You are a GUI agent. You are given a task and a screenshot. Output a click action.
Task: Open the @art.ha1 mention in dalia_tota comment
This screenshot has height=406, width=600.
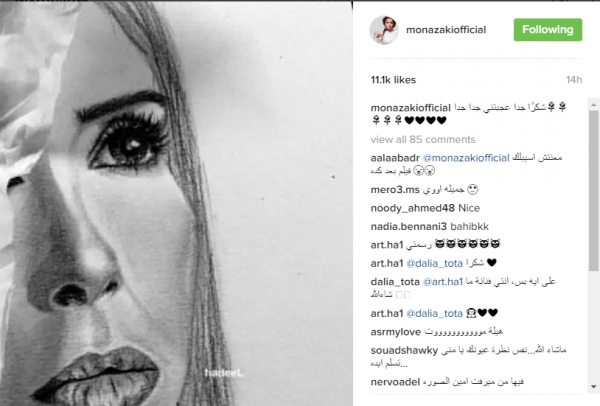(x=443, y=282)
